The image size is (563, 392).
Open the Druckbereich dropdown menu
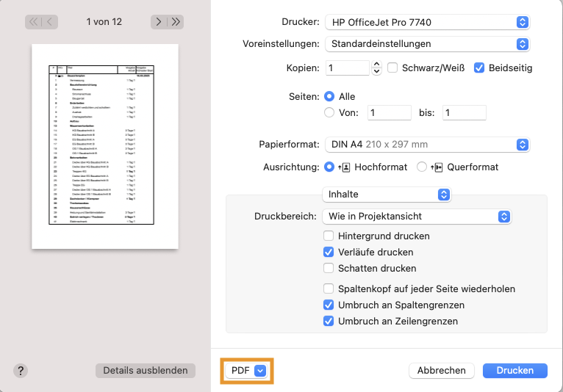pyautogui.click(x=417, y=217)
